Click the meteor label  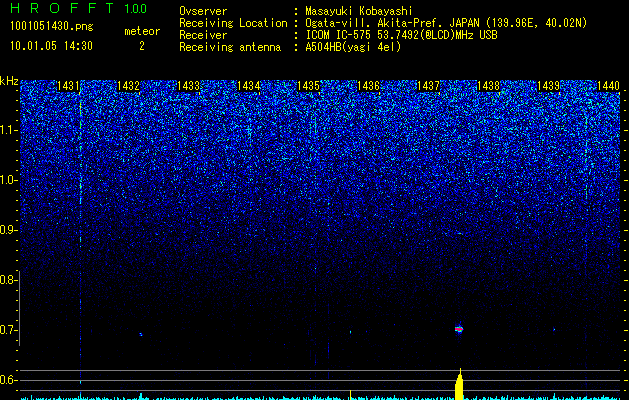point(142,31)
